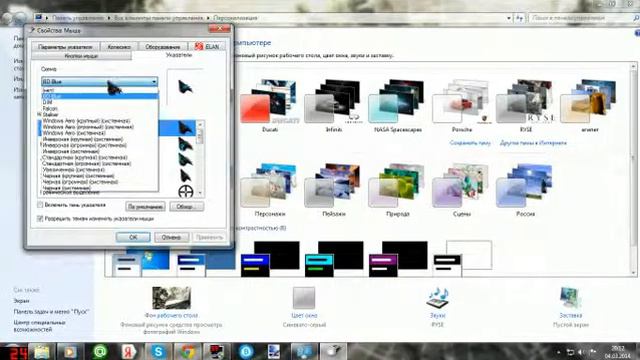Viewport: 640px width, 360px height.
Task: Open Windows Explorer folder taskbar icon
Action: coord(42,351)
